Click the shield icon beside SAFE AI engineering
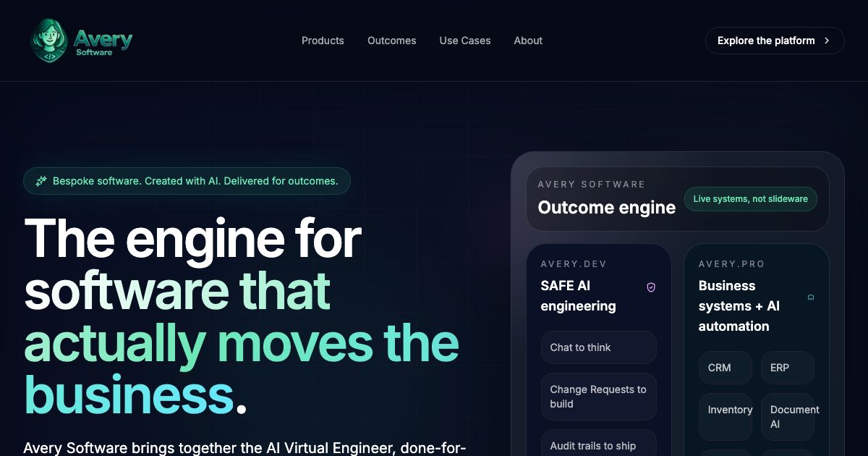This screenshot has width=868, height=456. point(651,287)
